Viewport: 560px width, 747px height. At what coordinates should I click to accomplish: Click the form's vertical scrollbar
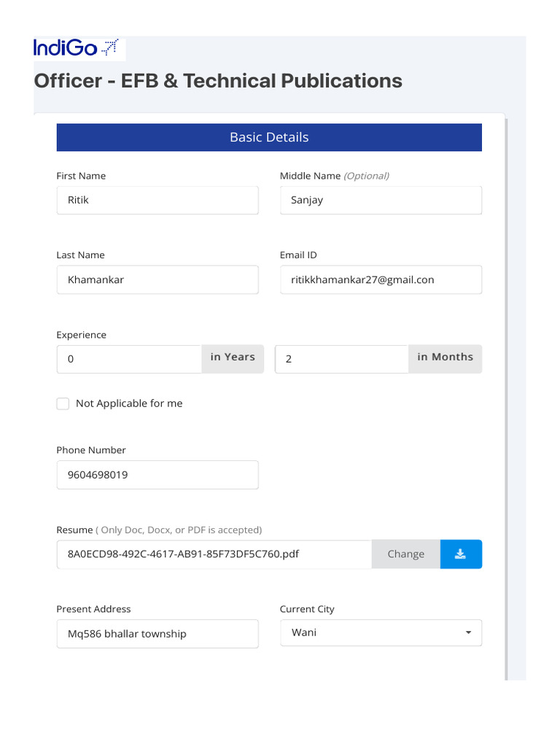pos(506,399)
